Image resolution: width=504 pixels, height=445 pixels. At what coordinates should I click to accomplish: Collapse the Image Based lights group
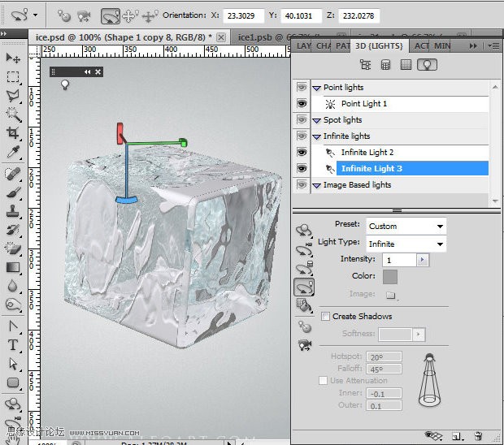316,186
